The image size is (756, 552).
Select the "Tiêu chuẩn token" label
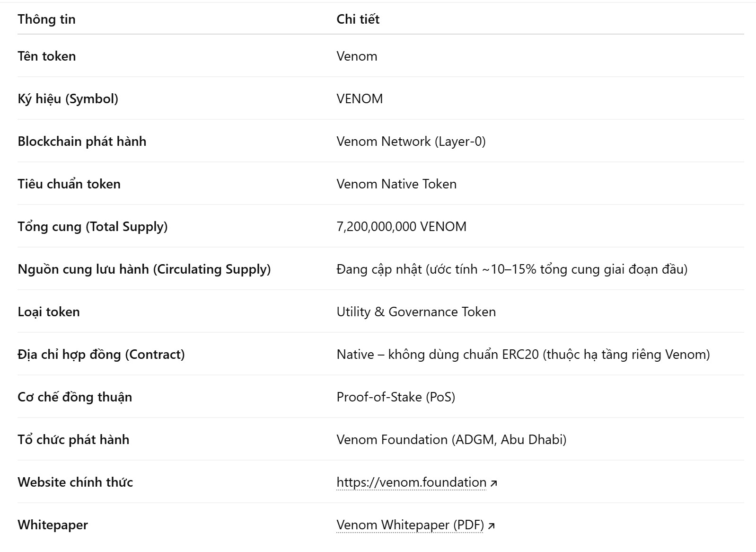coord(69,184)
